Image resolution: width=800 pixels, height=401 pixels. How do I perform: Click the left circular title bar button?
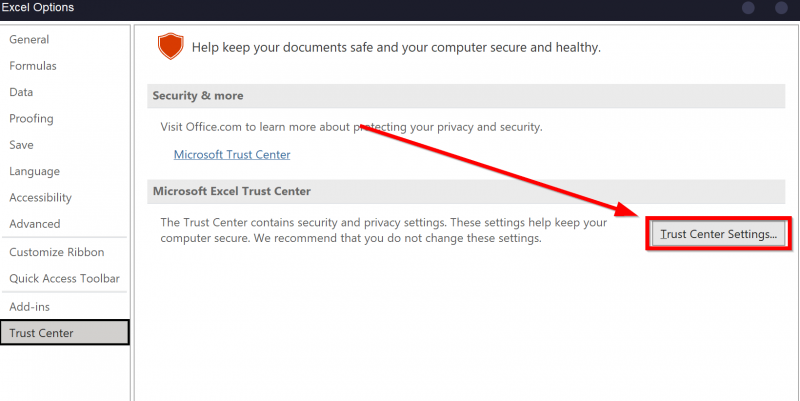pyautogui.click(x=749, y=8)
